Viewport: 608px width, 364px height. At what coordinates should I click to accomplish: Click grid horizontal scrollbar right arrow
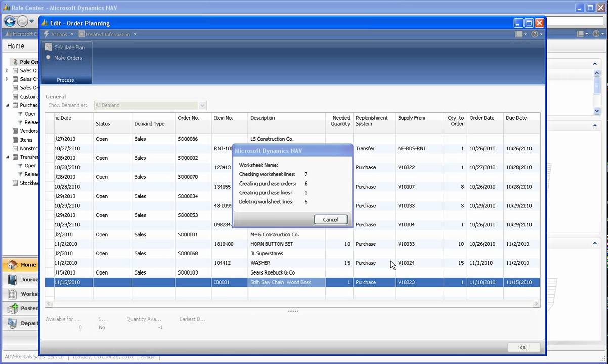pyautogui.click(x=537, y=304)
